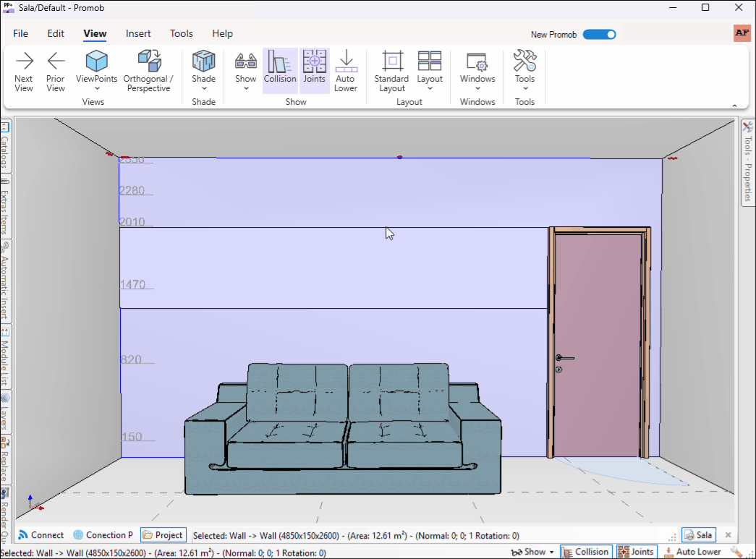Select the Sala tab in bottom bar
Viewport: 756px width, 559px height.
click(698, 535)
